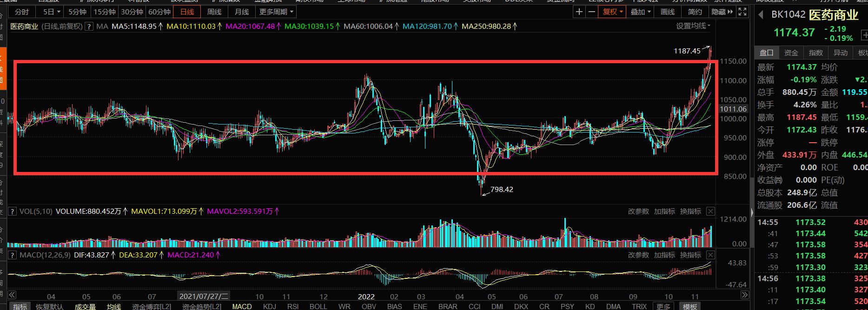Screen dimensions: 868x310
Task: Open the 异动 tab in right panel
Action: click(x=841, y=53)
